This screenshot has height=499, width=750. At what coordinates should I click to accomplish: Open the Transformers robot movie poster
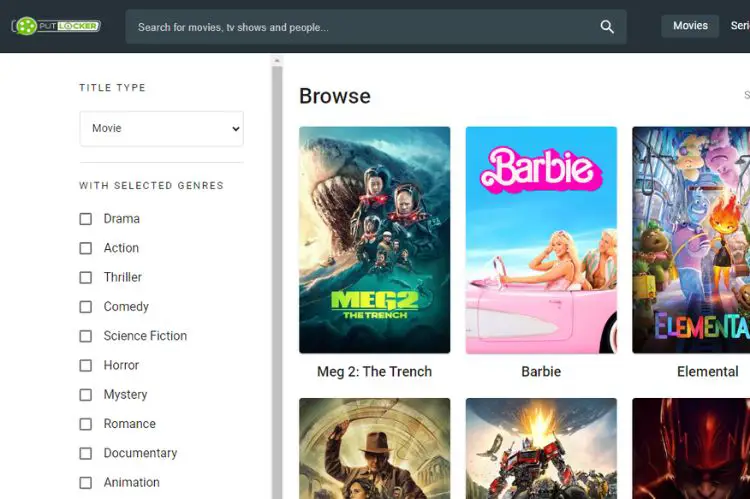coord(541,449)
